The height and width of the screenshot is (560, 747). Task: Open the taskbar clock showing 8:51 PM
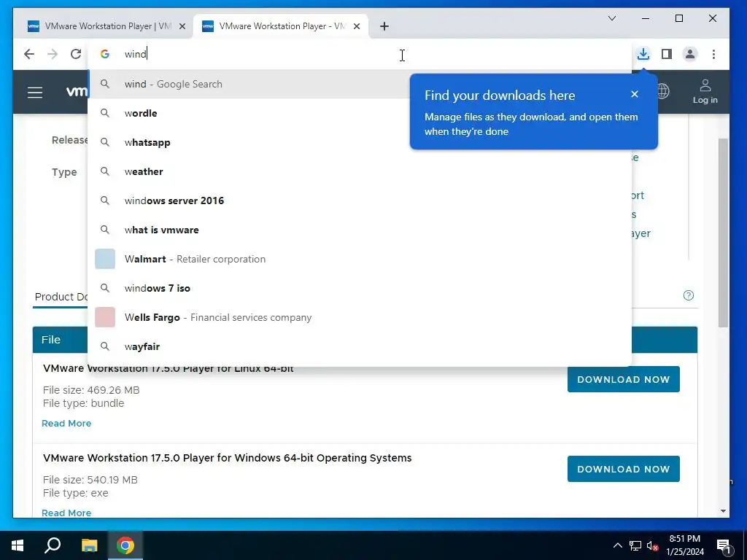click(684, 545)
